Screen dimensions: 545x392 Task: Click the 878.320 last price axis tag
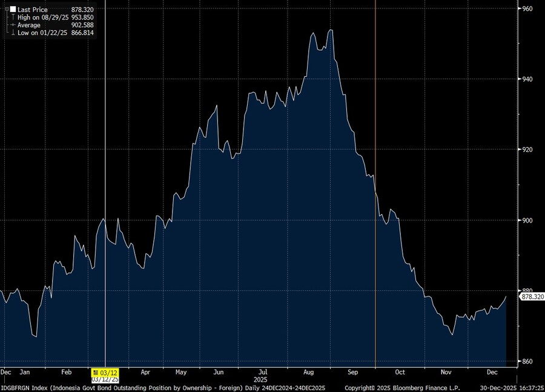pyautogui.click(x=532, y=296)
